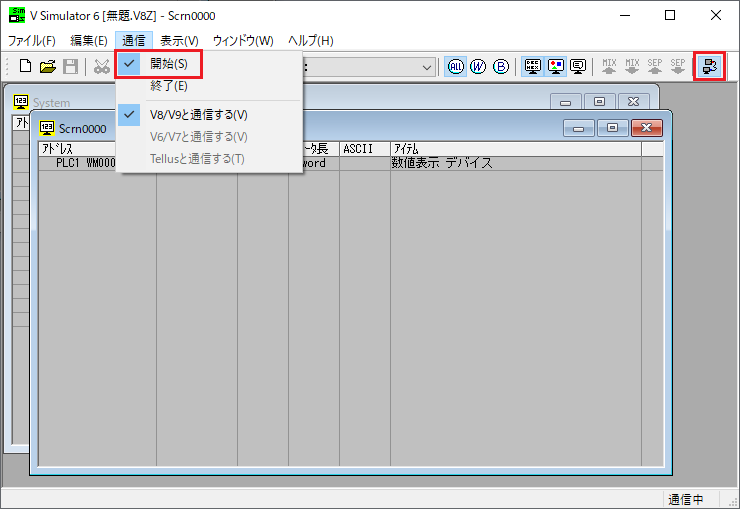Select the B (bit) display icon
The image size is (740, 509).
tap(501, 67)
